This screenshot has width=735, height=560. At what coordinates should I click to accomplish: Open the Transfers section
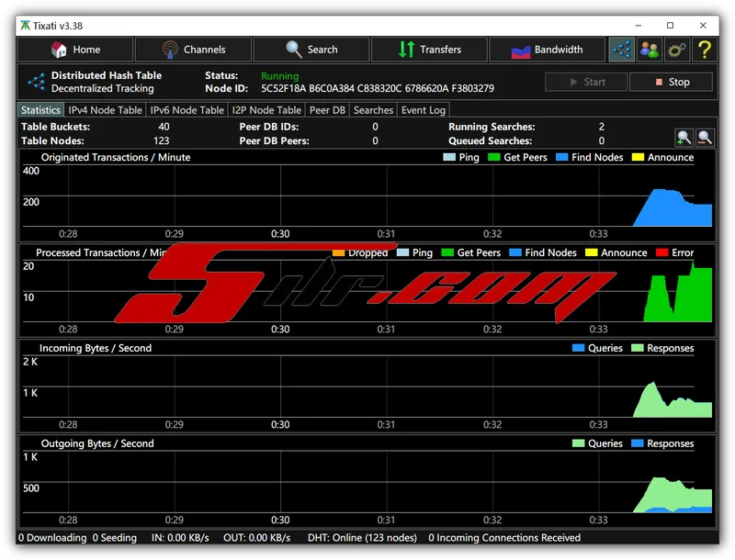coord(429,50)
